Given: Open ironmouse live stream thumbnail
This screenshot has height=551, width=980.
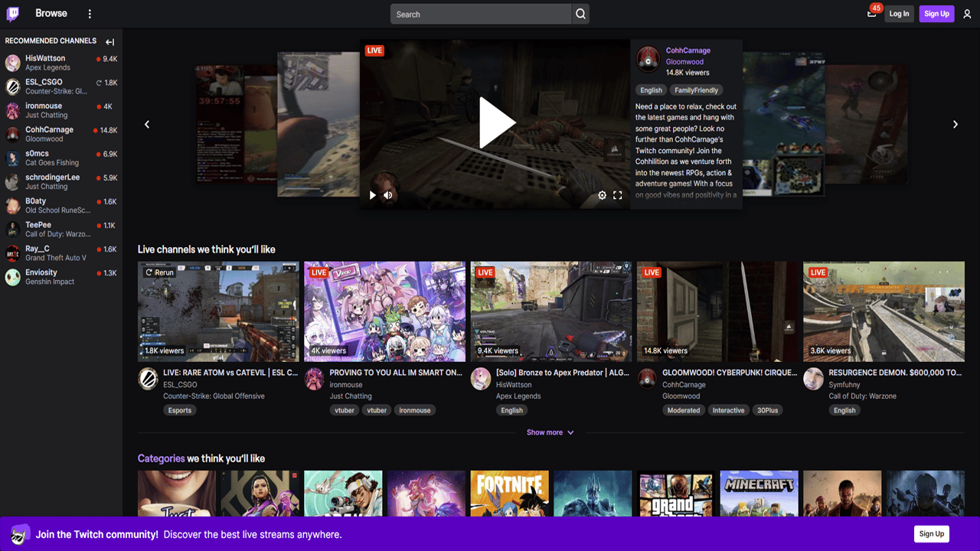Looking at the screenshot, I should tap(384, 311).
